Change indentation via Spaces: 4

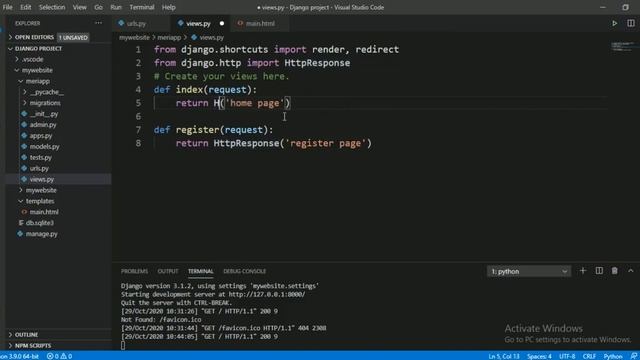539,356
